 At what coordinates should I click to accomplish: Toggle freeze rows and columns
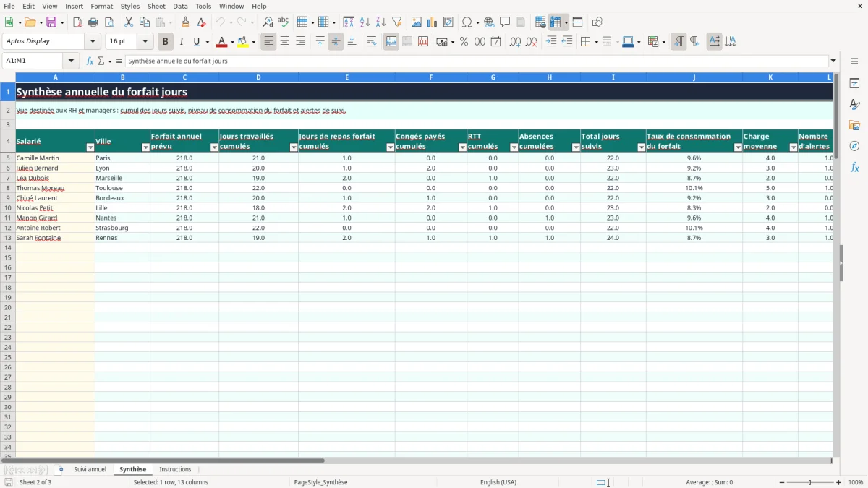556,22
